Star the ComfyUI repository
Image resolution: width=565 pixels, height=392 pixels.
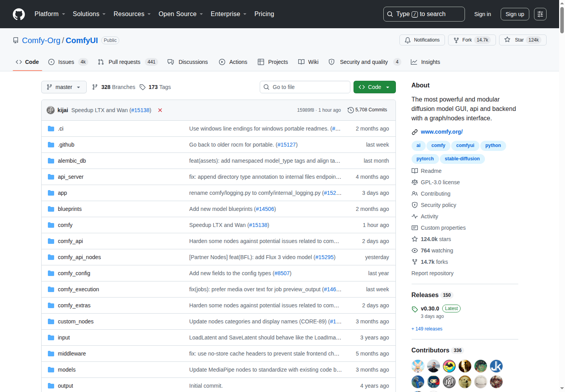coord(523,40)
